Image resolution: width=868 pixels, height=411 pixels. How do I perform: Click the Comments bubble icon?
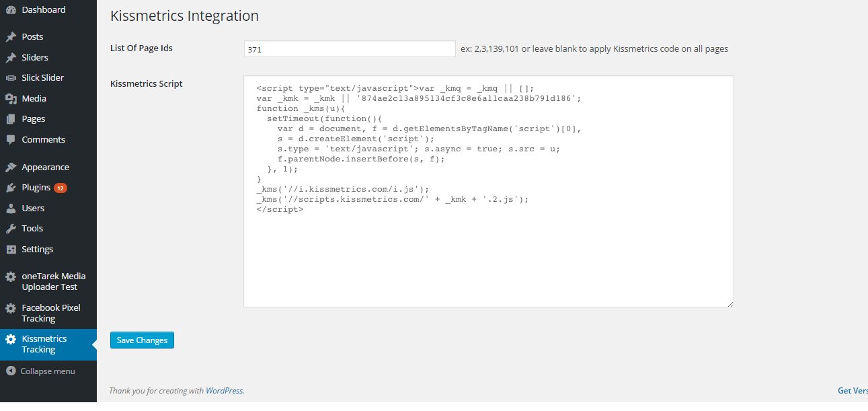pos(11,140)
